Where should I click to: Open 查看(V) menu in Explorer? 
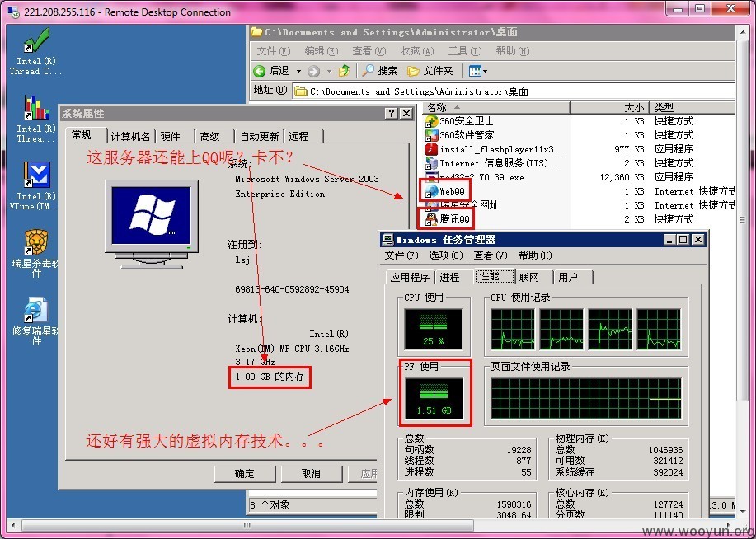pyautogui.click(x=369, y=51)
